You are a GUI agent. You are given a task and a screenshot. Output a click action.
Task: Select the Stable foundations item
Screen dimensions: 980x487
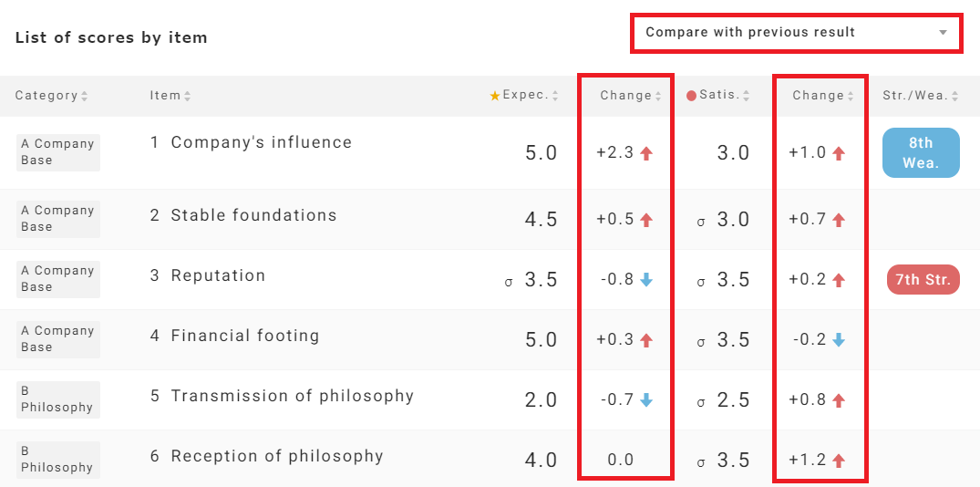(x=253, y=215)
